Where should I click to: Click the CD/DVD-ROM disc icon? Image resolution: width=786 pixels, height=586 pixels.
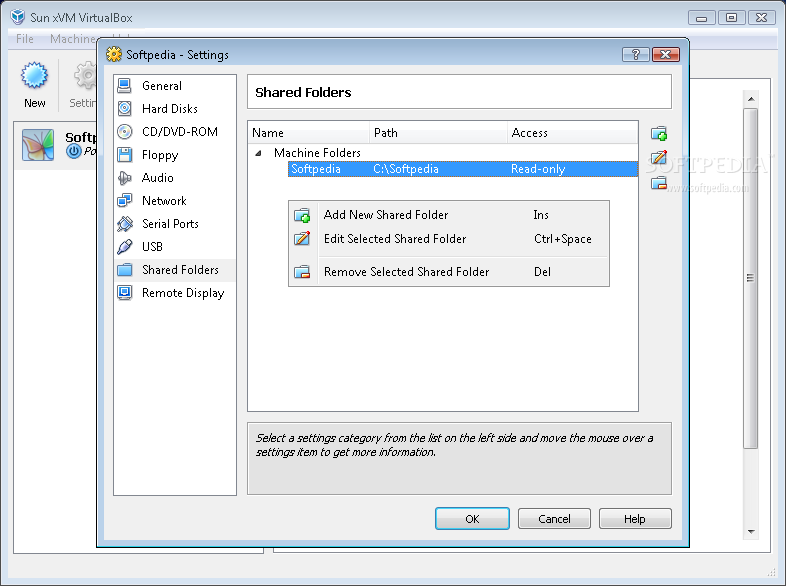coord(124,132)
